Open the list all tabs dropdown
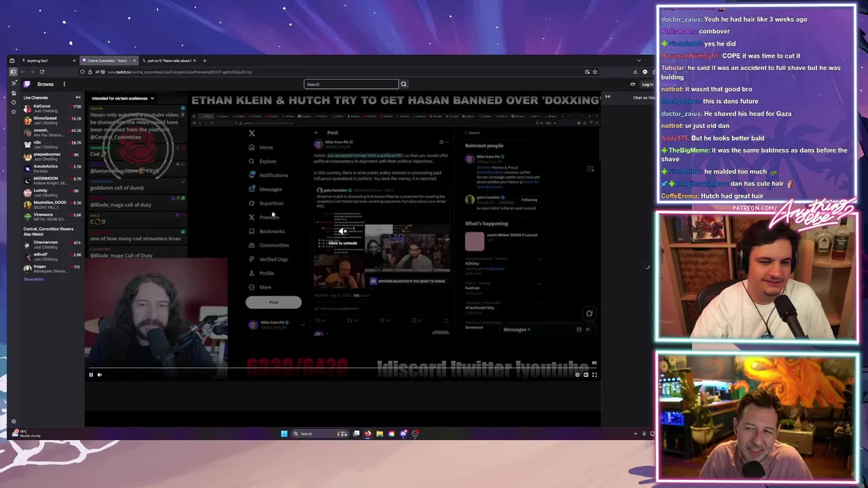The height and width of the screenshot is (488, 868). (x=639, y=61)
